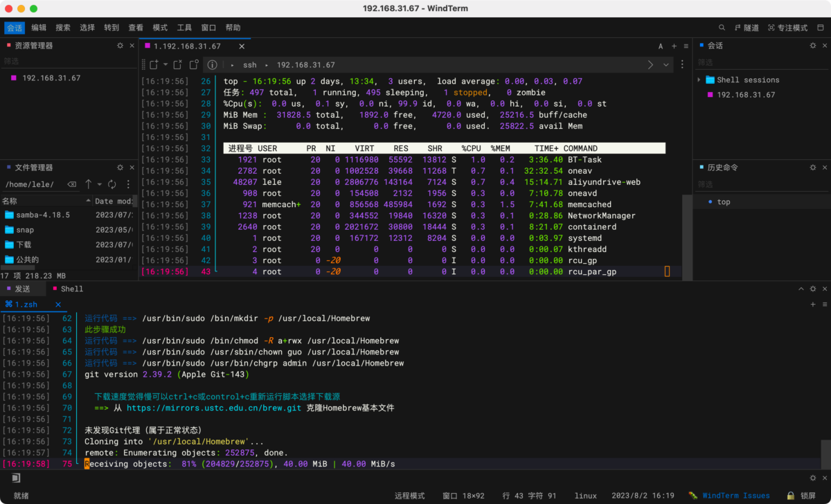Expand the Shell sessions folder
Viewport: 831px width, 504px height.
click(699, 80)
